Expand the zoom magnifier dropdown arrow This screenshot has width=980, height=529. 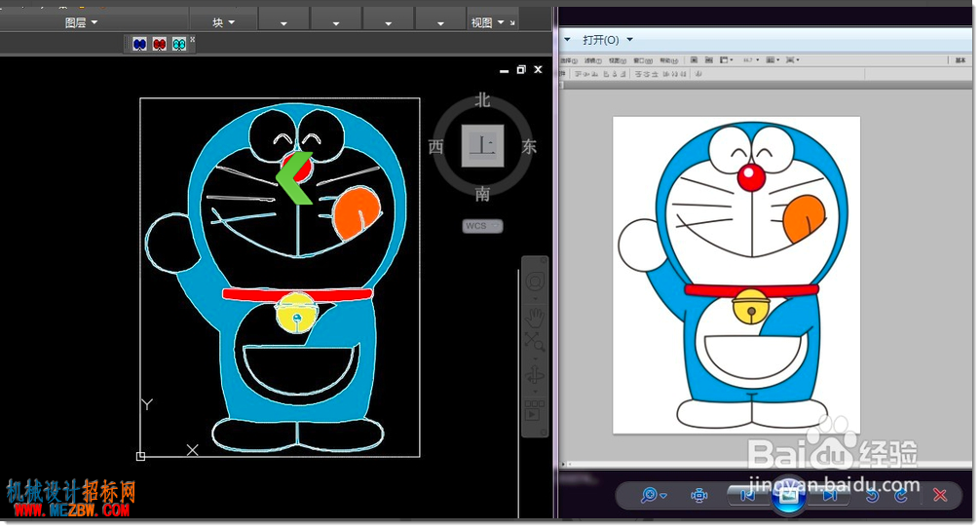tap(663, 496)
